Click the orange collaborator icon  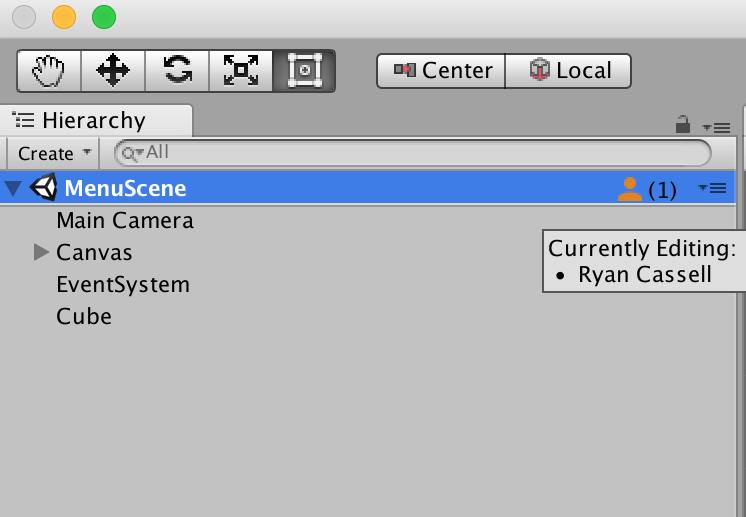(629, 189)
